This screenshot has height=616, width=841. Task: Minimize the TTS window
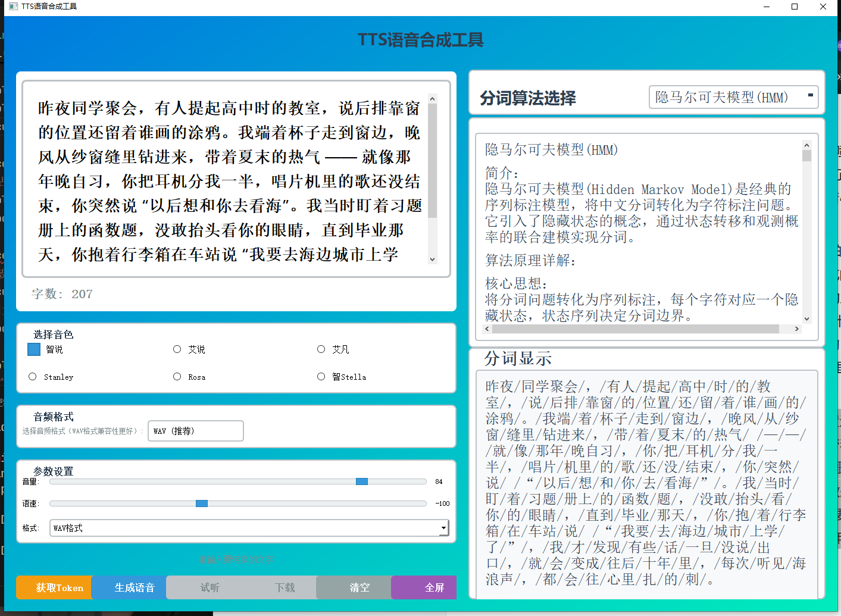coord(767,7)
